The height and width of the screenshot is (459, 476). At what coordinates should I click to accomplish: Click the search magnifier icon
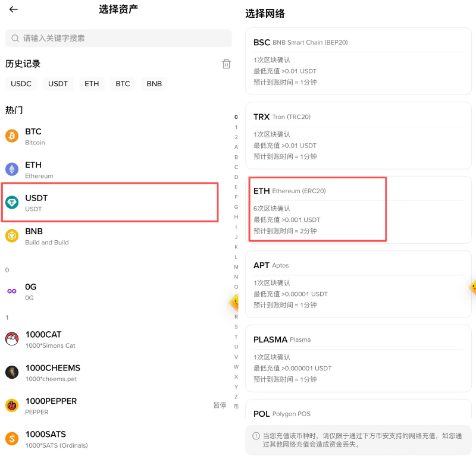pos(15,38)
